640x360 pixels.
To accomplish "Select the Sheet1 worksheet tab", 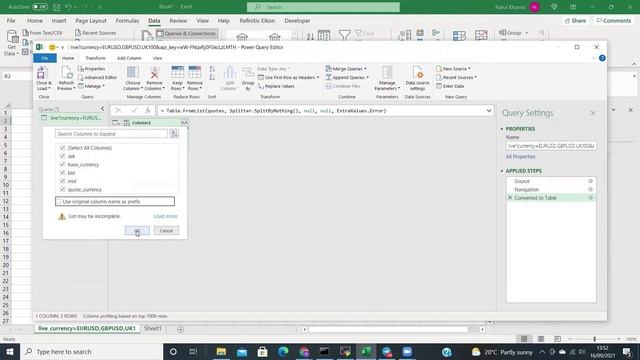I will click(153, 329).
